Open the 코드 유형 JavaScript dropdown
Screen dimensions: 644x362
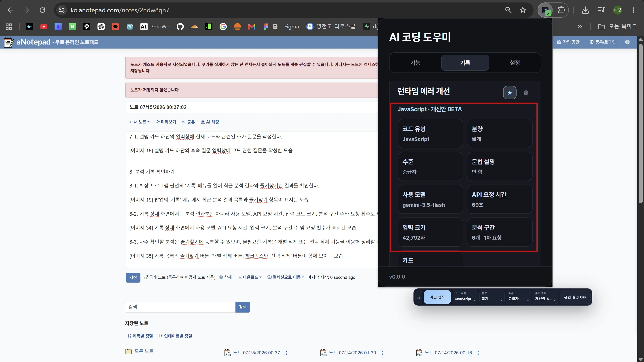click(465, 297)
